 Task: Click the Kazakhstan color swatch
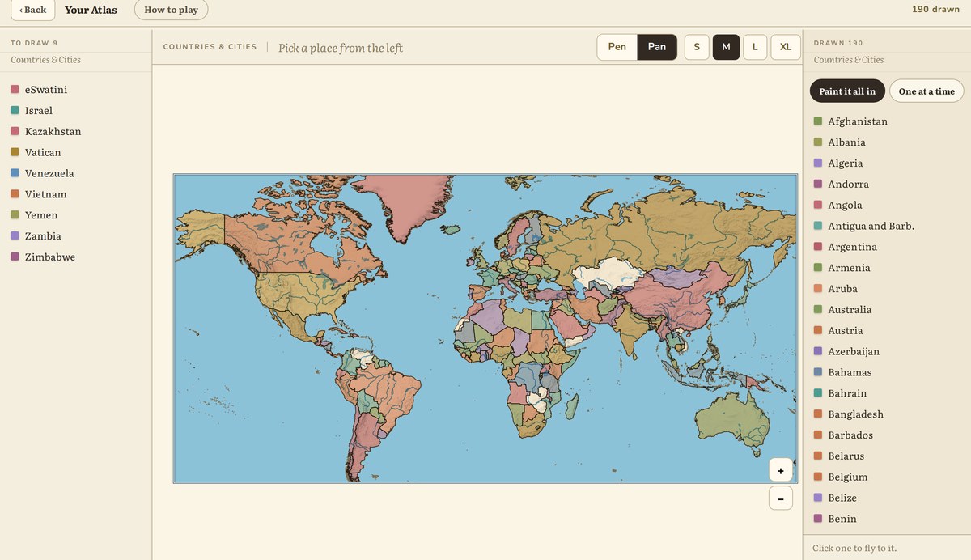15,132
